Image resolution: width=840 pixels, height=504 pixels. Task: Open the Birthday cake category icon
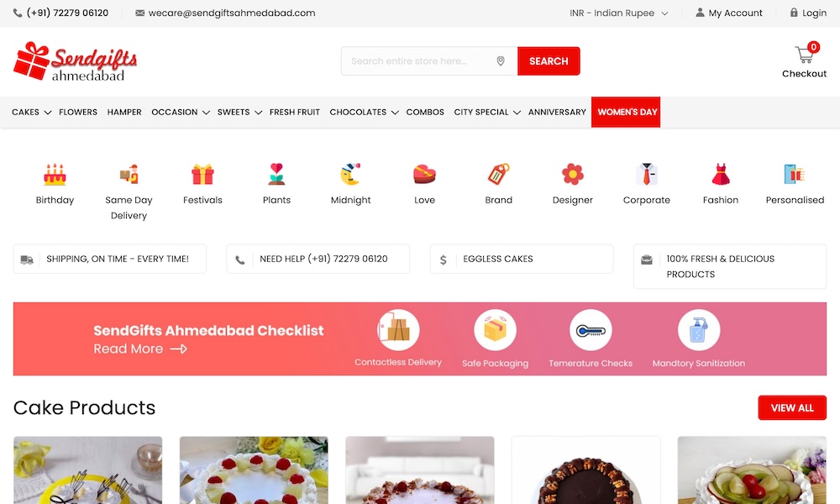[55, 175]
